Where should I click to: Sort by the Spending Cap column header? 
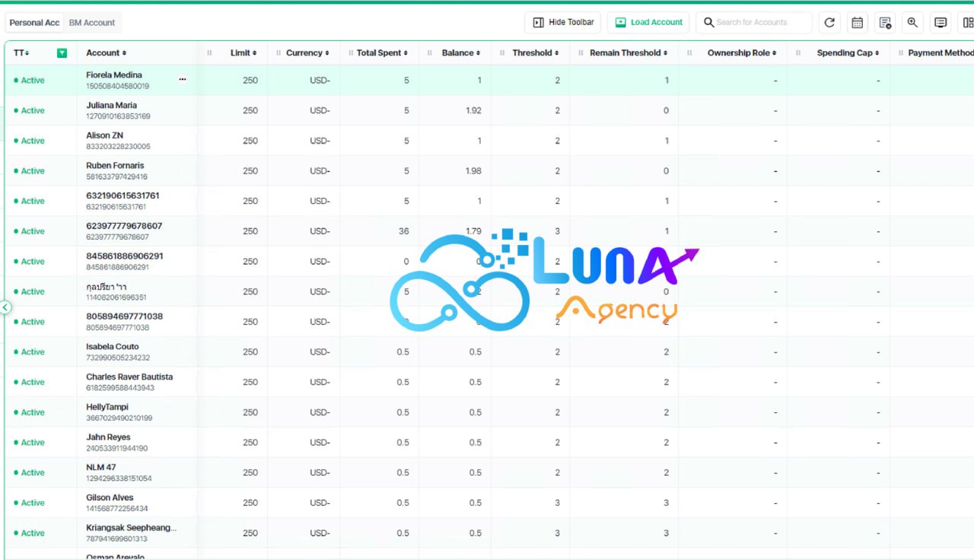[x=848, y=53]
